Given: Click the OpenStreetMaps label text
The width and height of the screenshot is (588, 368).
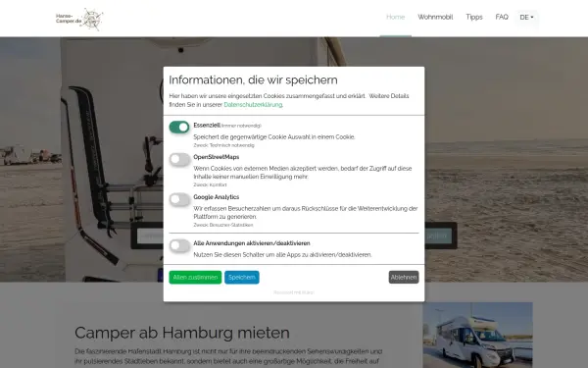Looking at the screenshot, I should 216,157.
